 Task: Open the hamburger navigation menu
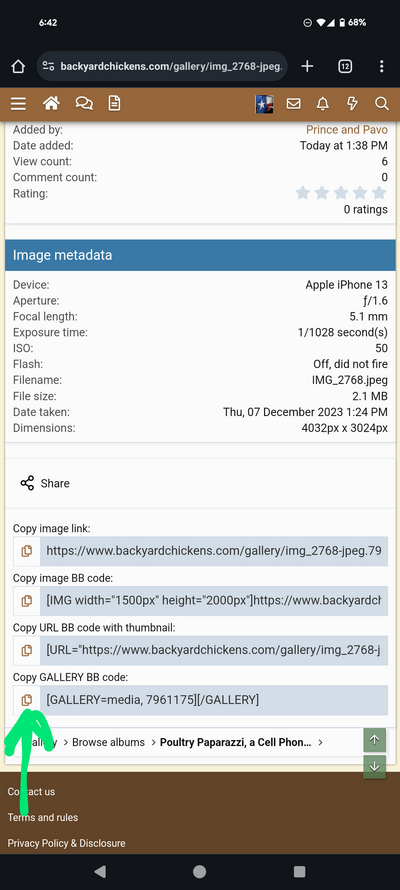pyautogui.click(x=18, y=104)
